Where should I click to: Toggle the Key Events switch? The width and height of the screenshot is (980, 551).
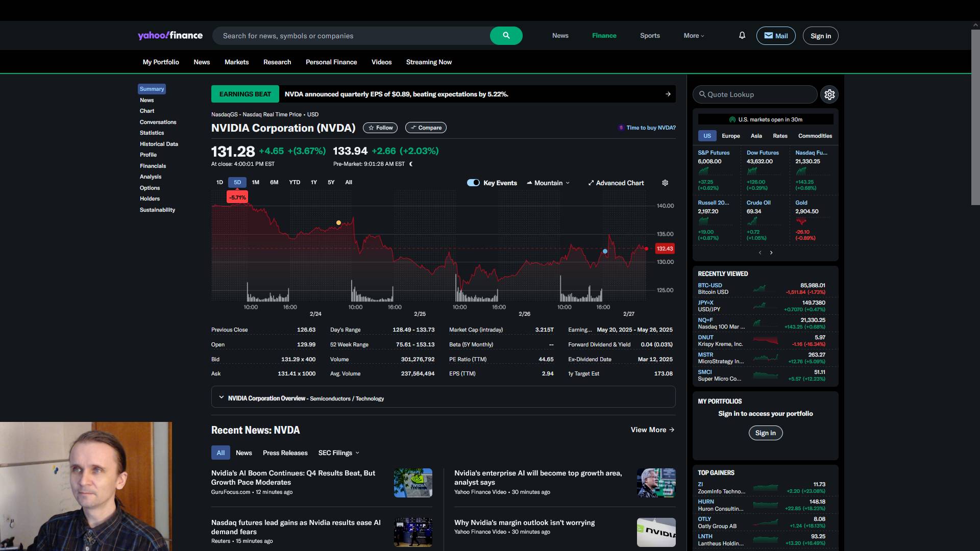(x=473, y=183)
